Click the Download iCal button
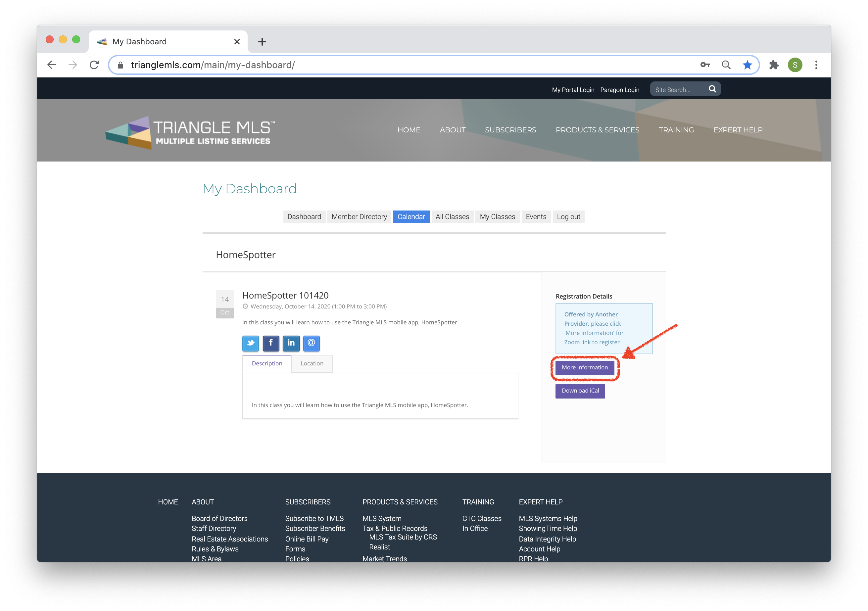868x611 pixels. 580,391
